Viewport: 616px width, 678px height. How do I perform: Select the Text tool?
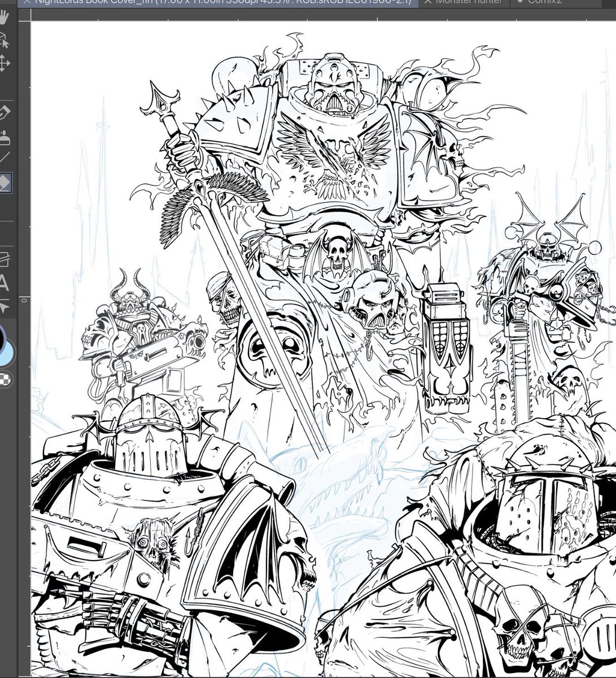pyautogui.click(x=5, y=283)
